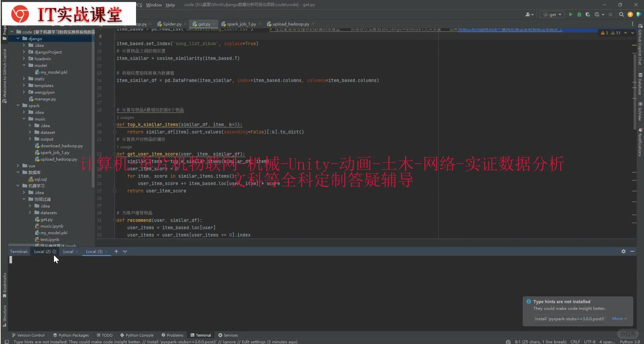Expand the More options in type hints notification
The height and width of the screenshot is (344, 644).
coord(619,319)
